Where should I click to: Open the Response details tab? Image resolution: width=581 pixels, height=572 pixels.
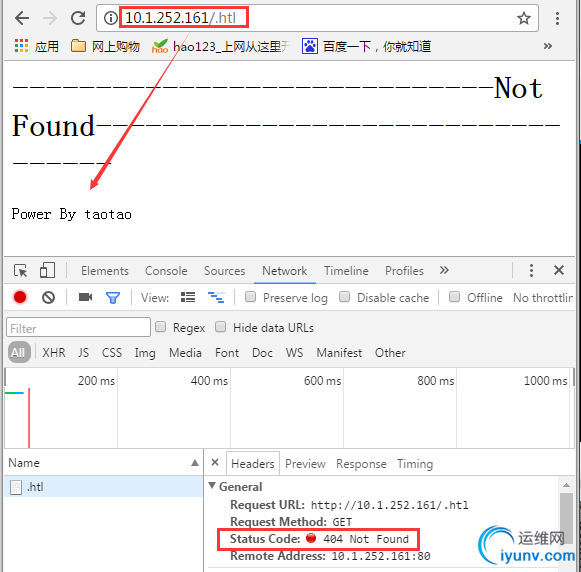click(361, 464)
